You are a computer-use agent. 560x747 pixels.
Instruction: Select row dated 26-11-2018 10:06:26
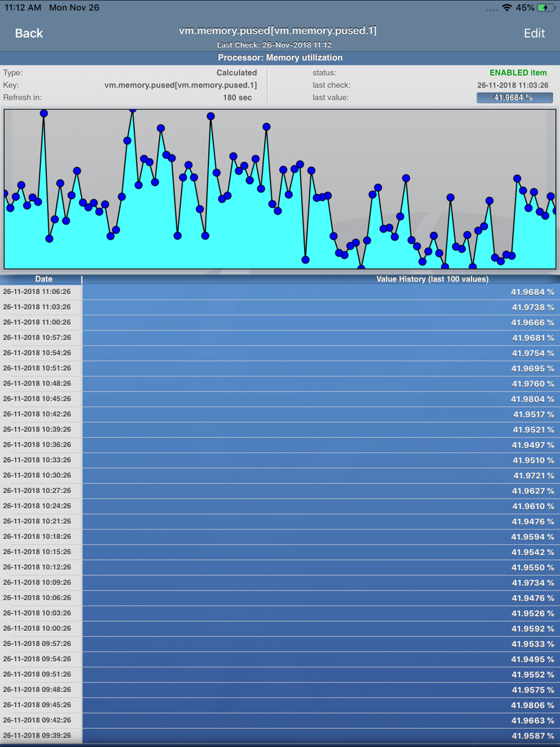pyautogui.click(x=280, y=598)
